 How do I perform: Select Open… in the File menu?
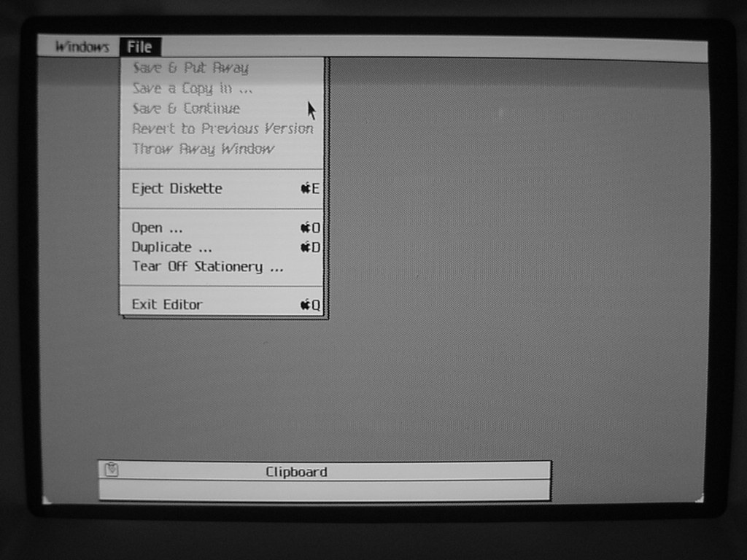tap(157, 227)
